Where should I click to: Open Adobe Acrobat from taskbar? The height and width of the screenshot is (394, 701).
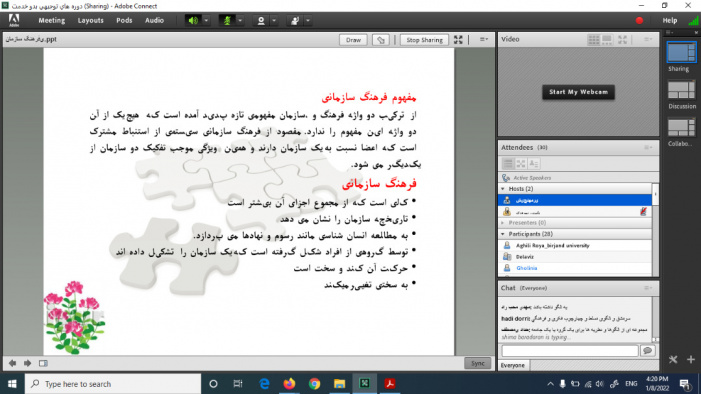[x=389, y=384]
